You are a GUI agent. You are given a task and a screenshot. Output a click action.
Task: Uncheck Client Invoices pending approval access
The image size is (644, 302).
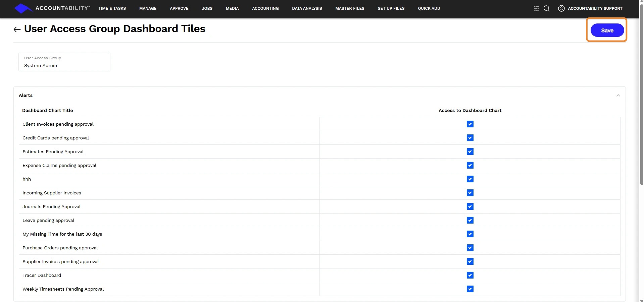click(x=470, y=124)
